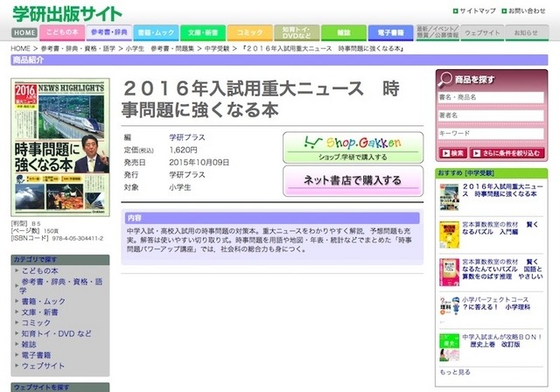Click the magnifying glass search icon
Image resolution: width=560 pixels, height=392 pixels.
[445, 80]
